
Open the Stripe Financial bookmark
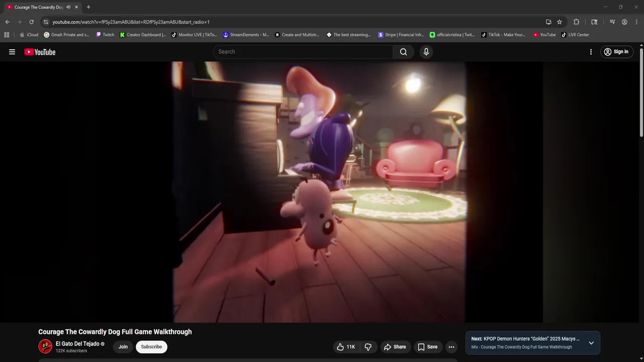[401, 35]
